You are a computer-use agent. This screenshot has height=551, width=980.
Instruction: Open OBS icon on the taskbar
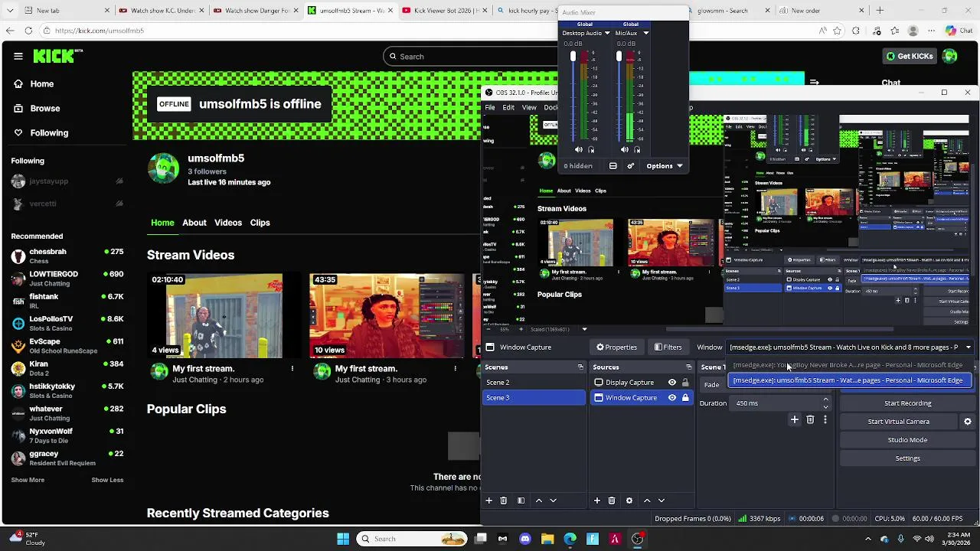tap(637, 539)
